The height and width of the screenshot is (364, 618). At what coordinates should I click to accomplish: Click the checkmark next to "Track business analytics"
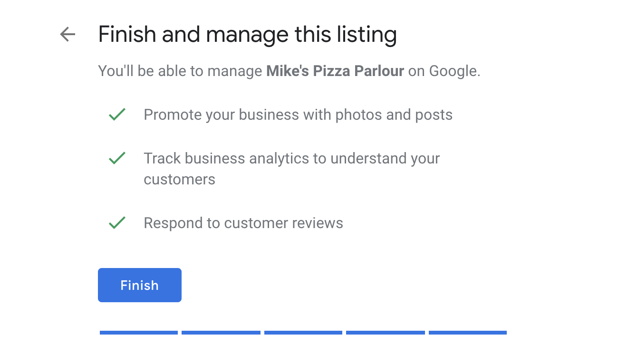coord(117,158)
